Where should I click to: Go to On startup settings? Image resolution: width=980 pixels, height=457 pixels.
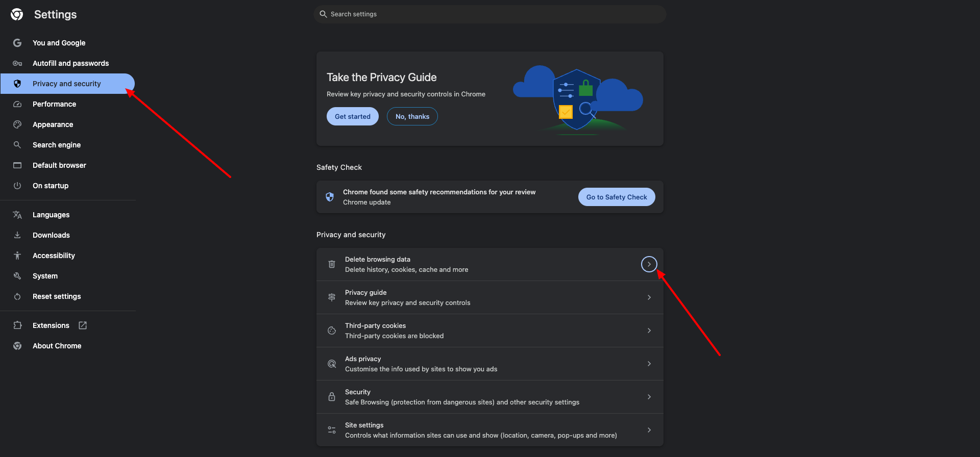67,186
